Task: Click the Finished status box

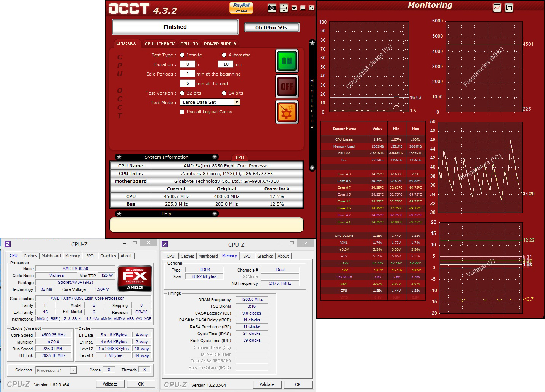Action: click(175, 27)
